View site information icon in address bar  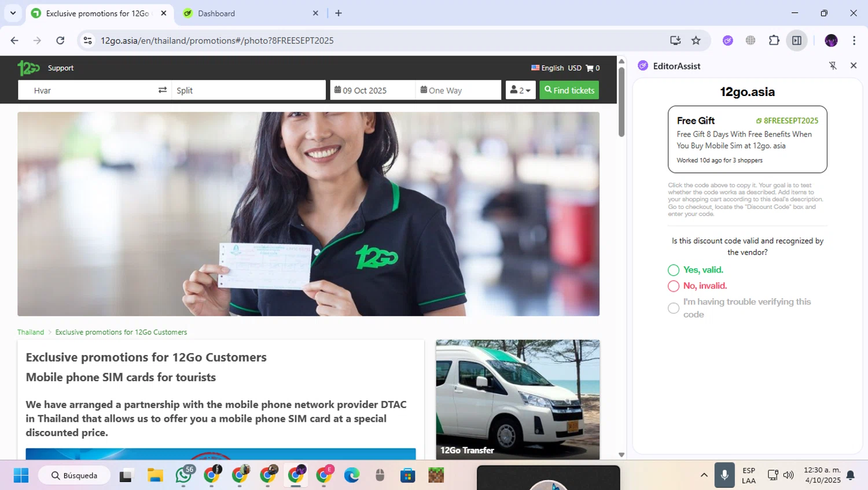88,40
